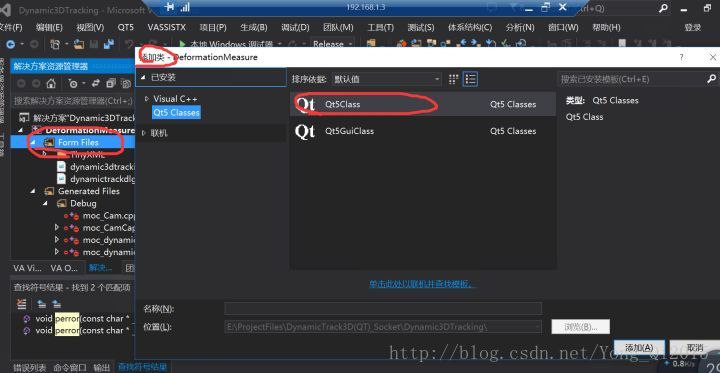
Task: Select moc_Cam.cpp file in tree
Action: [109, 215]
